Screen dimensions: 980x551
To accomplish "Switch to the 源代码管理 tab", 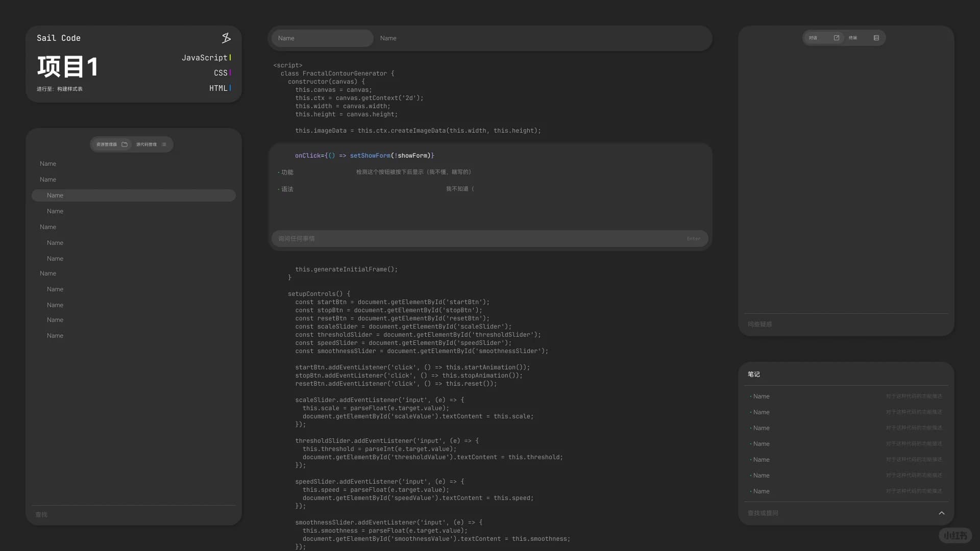I will click(x=151, y=144).
